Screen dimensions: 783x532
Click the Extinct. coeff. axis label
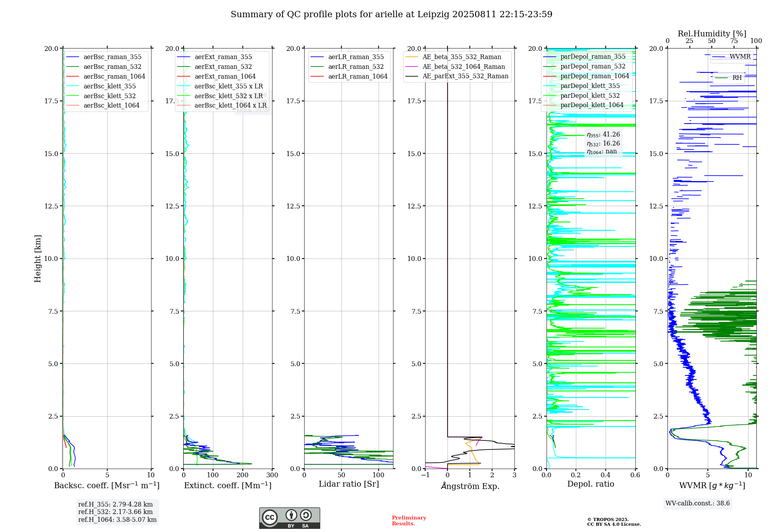tap(228, 485)
